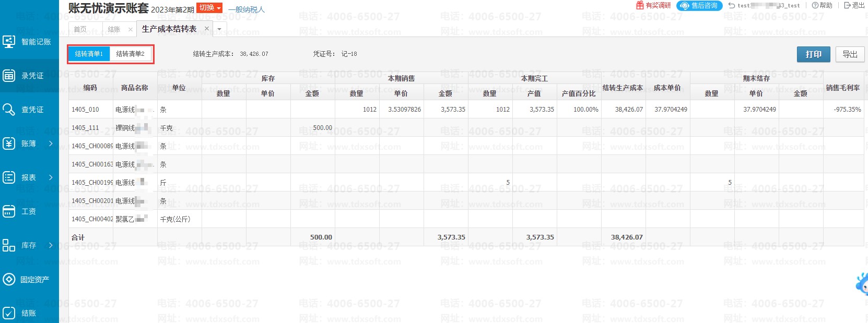Click the 工资 payroll icon
Image resolution: width=868 pixels, height=323 pixels.
click(x=9, y=211)
